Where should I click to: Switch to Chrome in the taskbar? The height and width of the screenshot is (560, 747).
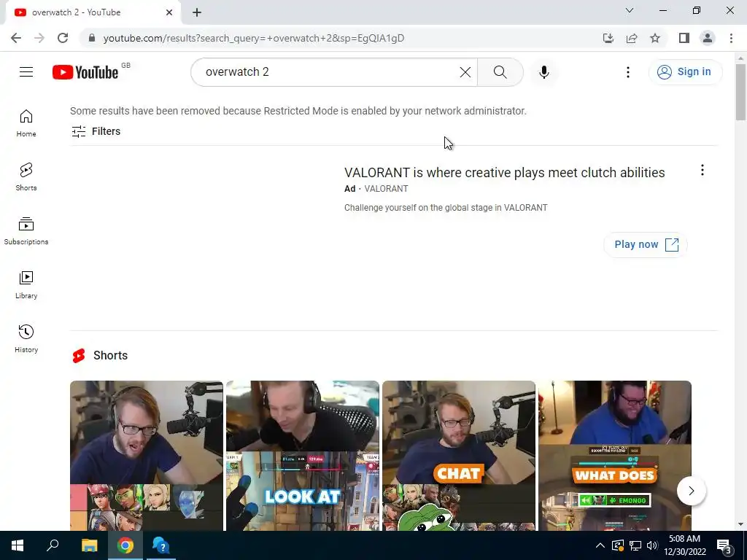click(x=125, y=545)
